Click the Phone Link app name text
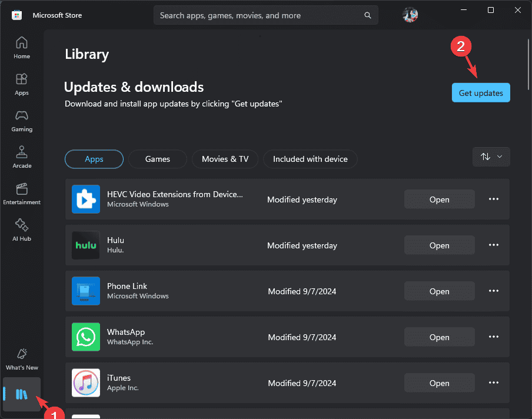 pos(127,286)
